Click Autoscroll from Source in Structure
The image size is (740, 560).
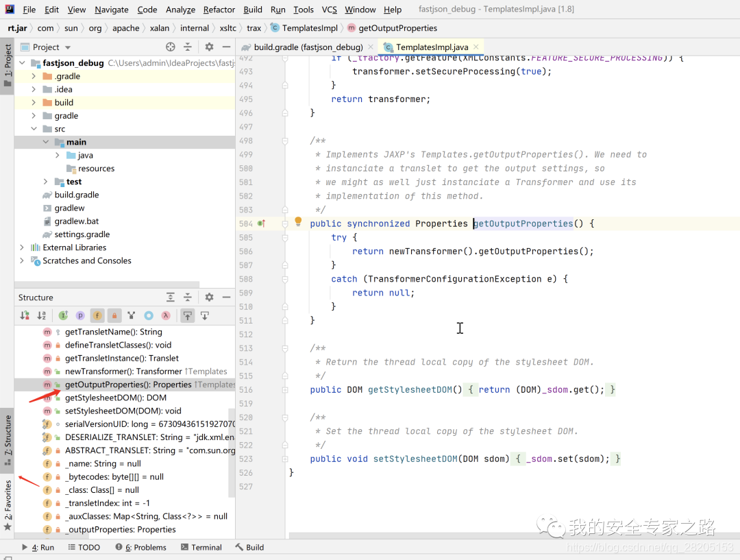[205, 315]
